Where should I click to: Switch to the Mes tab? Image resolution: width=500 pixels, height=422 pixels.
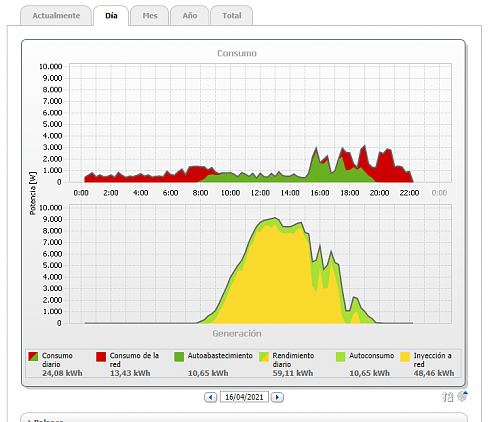point(150,16)
